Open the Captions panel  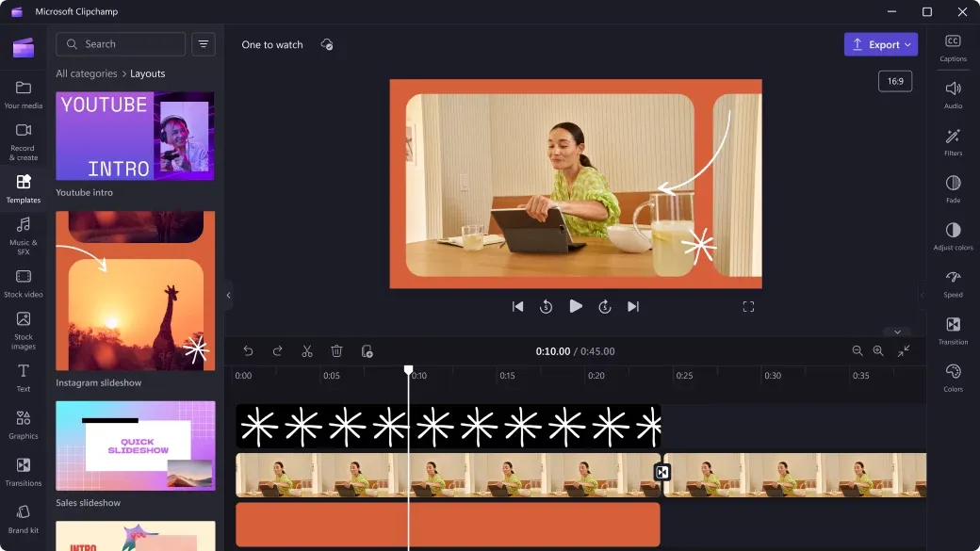point(952,47)
